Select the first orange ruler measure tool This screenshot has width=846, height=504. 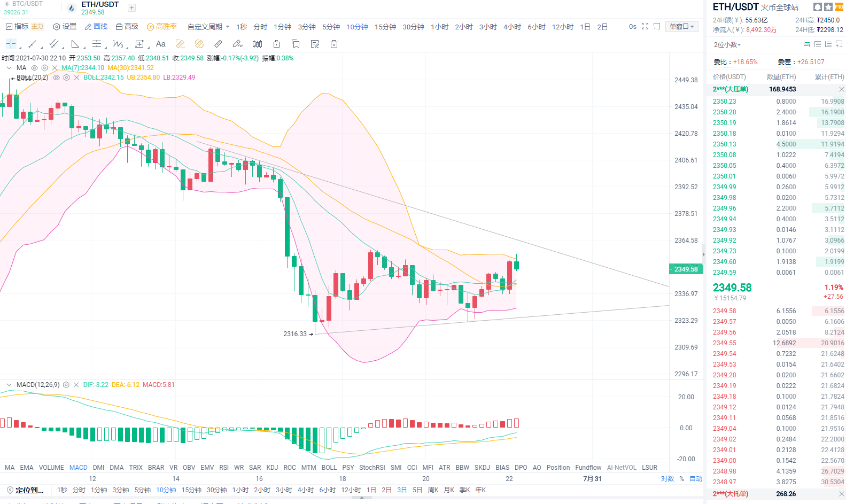180,44
